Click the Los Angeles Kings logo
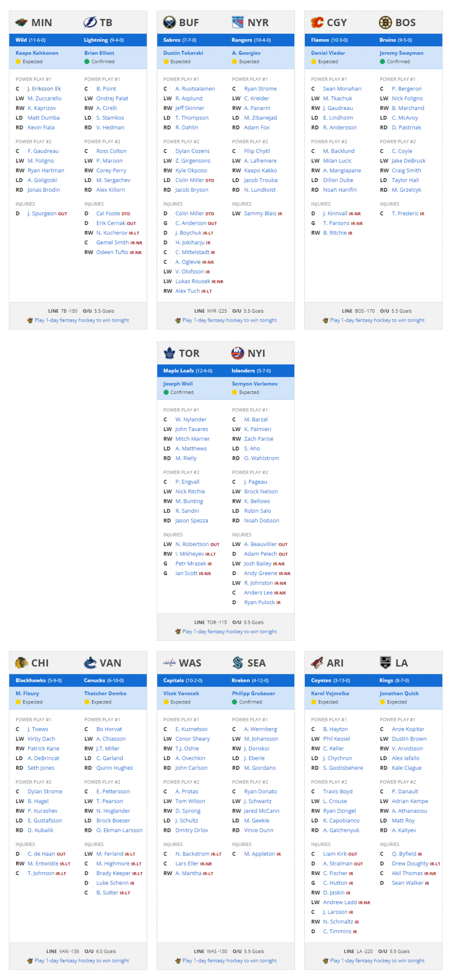This screenshot has width=452, height=980. coord(385,662)
